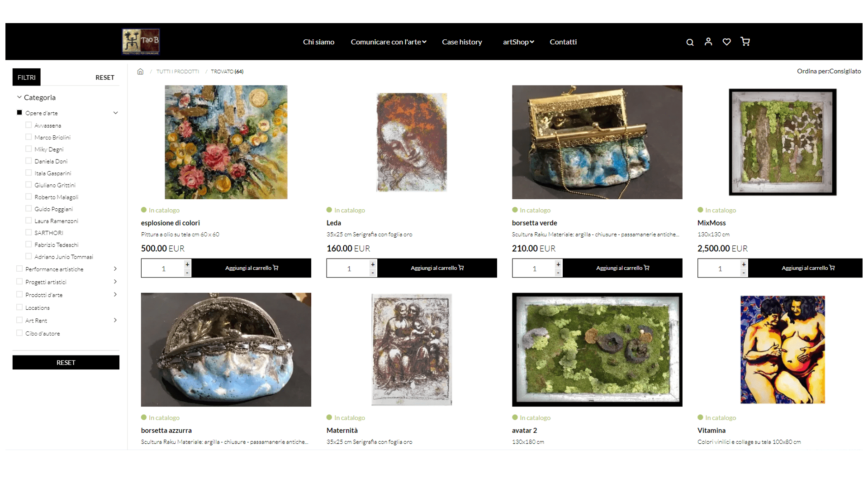Open the borsetta verde product image
868x489 pixels.
point(597,142)
